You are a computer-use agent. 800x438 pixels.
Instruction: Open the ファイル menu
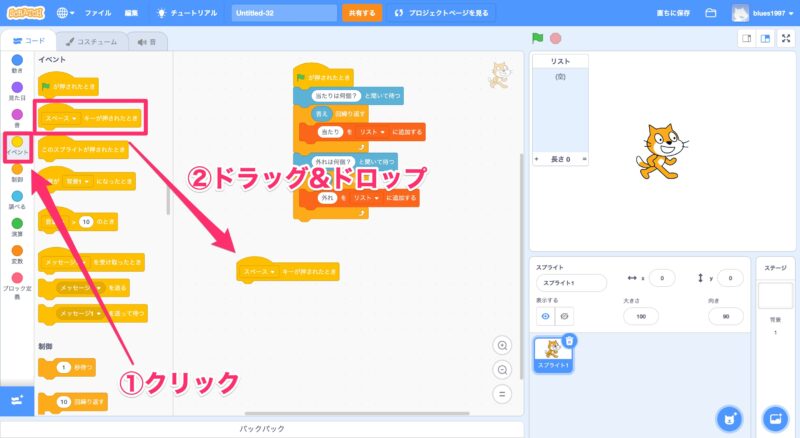(98, 13)
